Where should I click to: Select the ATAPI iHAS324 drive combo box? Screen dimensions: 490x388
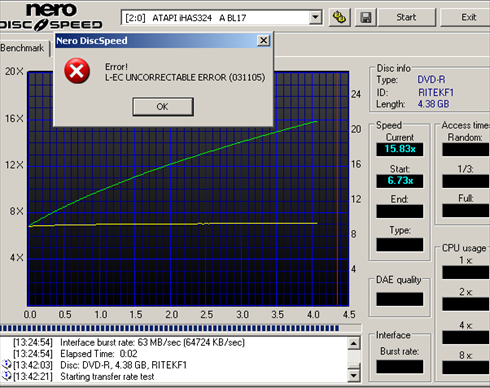(222, 18)
